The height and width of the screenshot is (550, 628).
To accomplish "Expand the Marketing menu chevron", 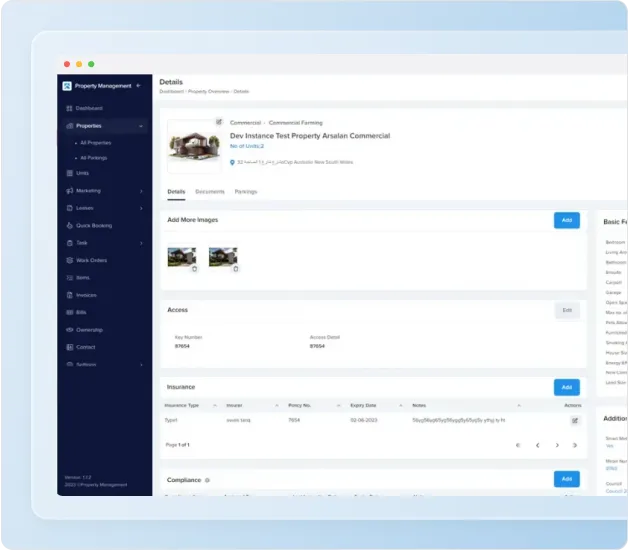I will pos(141,191).
